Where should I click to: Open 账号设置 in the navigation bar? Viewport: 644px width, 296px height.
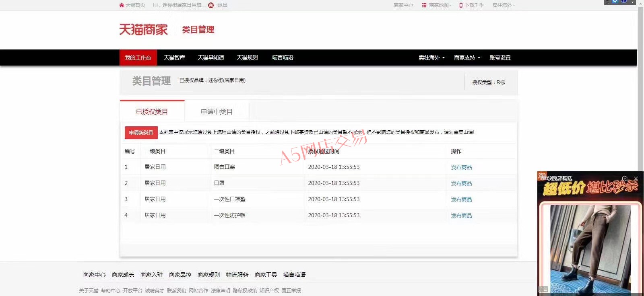tap(500, 58)
